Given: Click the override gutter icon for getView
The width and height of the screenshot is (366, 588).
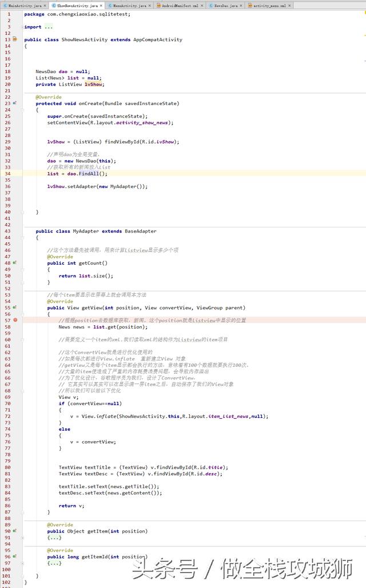Looking at the screenshot, I should (x=15, y=307).
